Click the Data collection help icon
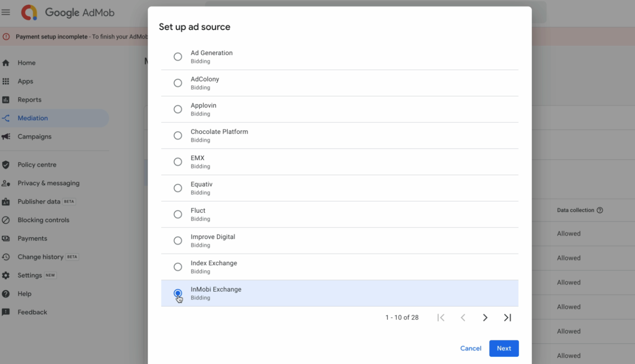The image size is (635, 364). coord(600,210)
